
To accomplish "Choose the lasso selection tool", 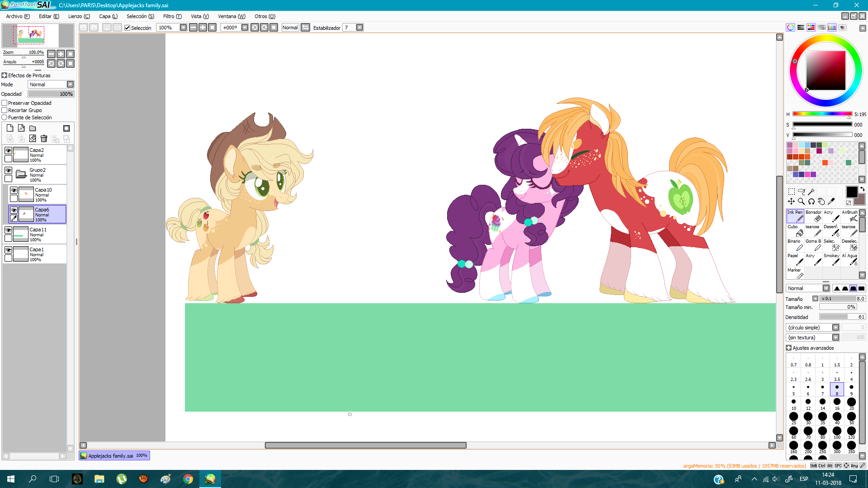I will pos(801,192).
